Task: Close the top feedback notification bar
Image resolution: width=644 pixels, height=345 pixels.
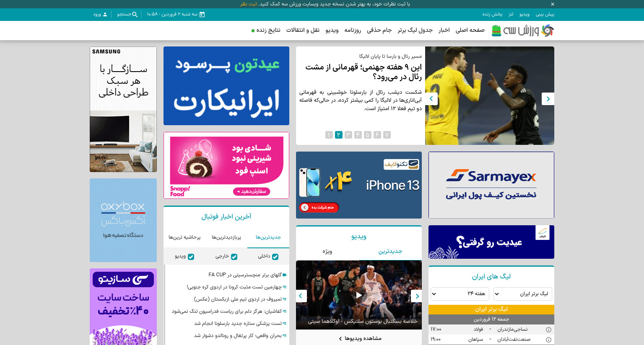Action: pos(552,4)
